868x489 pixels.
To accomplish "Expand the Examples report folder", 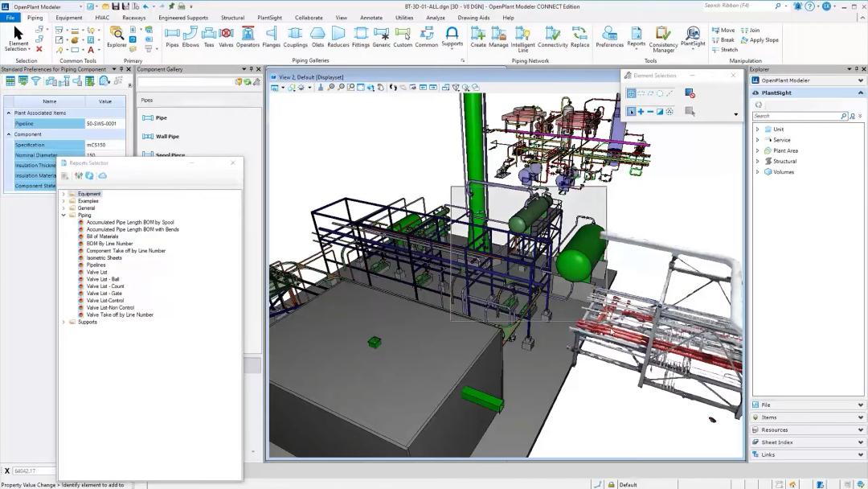I will click(x=63, y=201).
